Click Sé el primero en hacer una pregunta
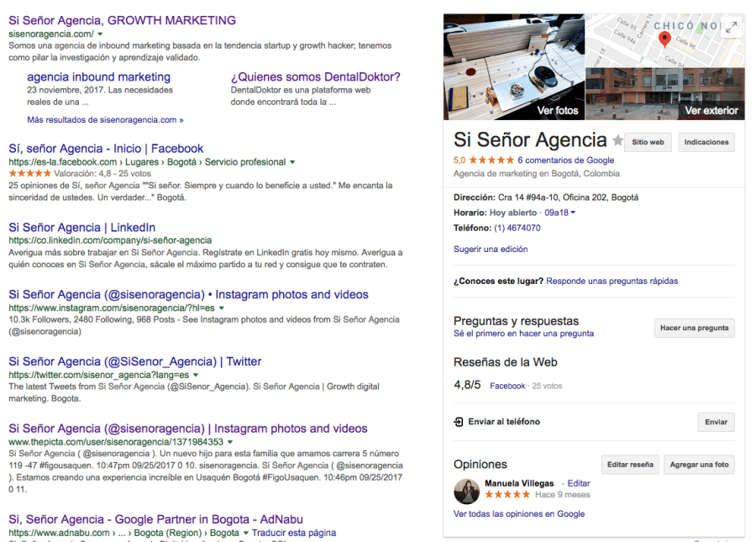Screen dimensions: 756x542 523,334
